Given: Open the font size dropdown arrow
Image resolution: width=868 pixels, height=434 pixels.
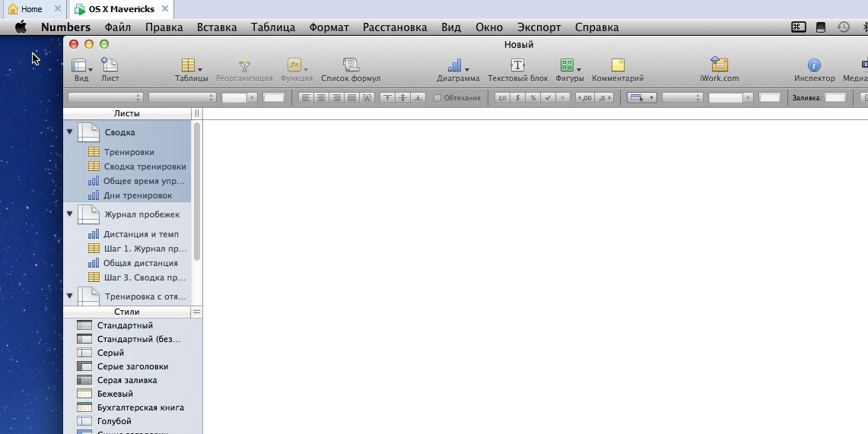Looking at the screenshot, I should [x=253, y=98].
